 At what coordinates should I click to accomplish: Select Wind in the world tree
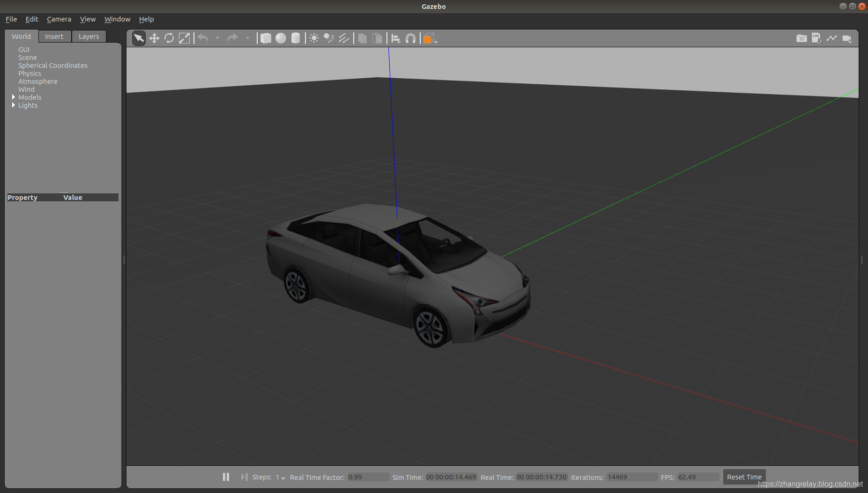[26, 89]
